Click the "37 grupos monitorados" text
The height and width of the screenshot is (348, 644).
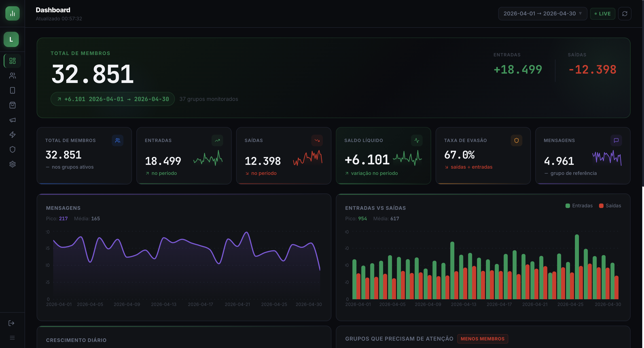pos(208,99)
